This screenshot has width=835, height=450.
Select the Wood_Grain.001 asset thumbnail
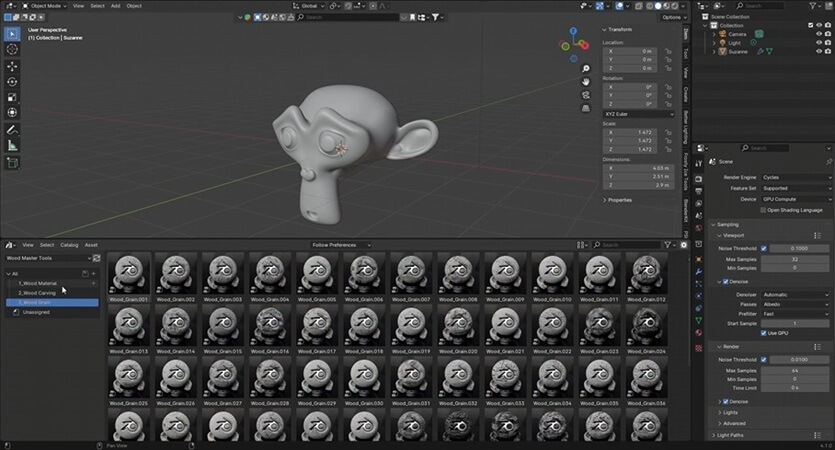(x=129, y=277)
